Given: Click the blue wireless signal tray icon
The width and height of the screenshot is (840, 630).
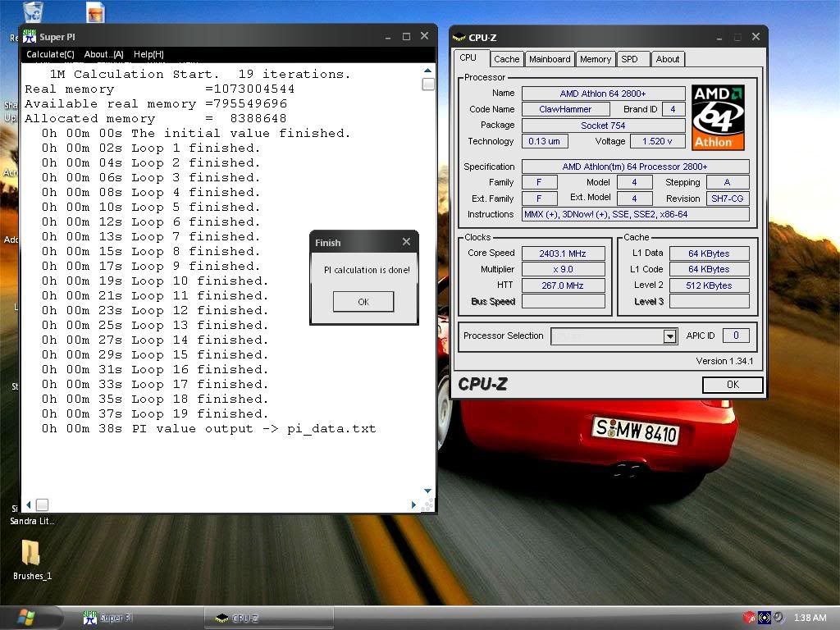Looking at the screenshot, I should 764,618.
